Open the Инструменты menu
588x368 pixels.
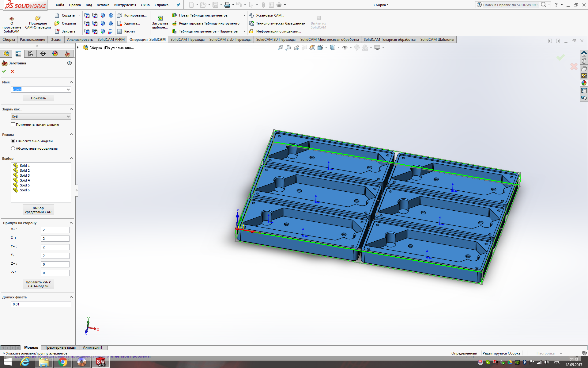click(125, 5)
